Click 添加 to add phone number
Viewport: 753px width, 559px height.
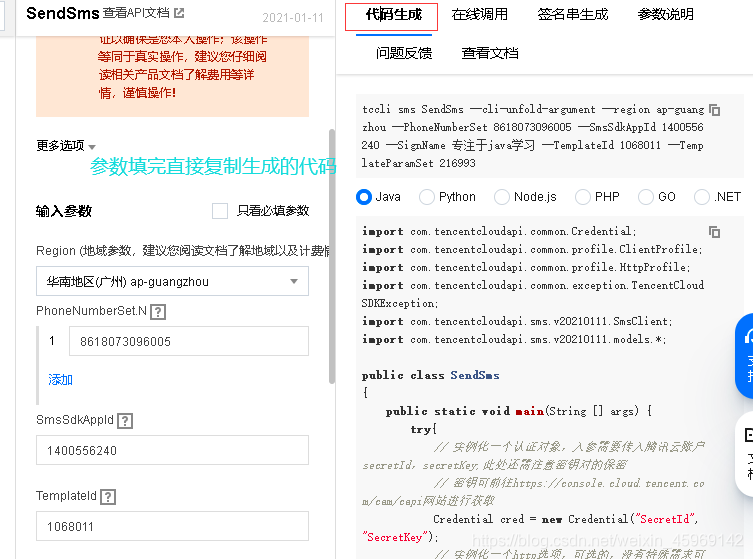pyautogui.click(x=60, y=380)
